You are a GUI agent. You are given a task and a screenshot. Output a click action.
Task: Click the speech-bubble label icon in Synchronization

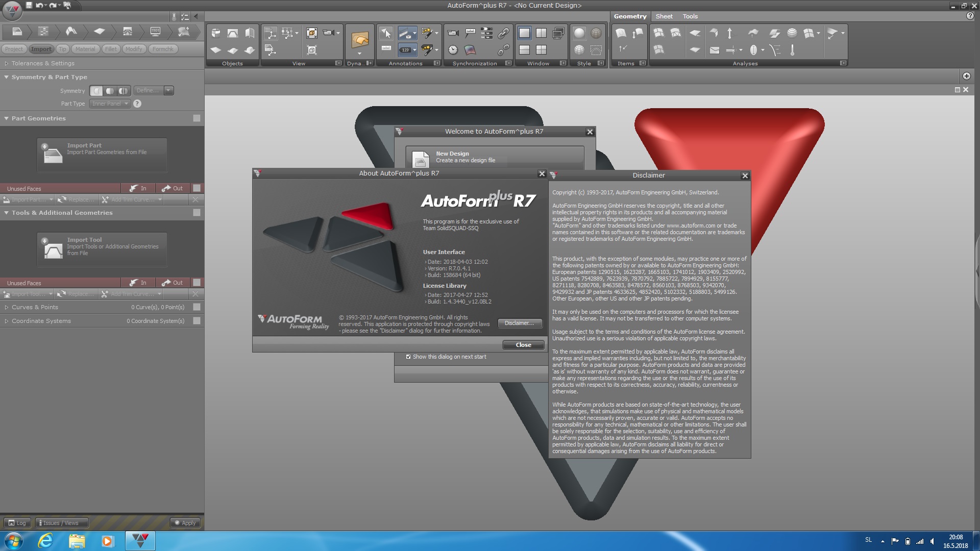point(470,33)
